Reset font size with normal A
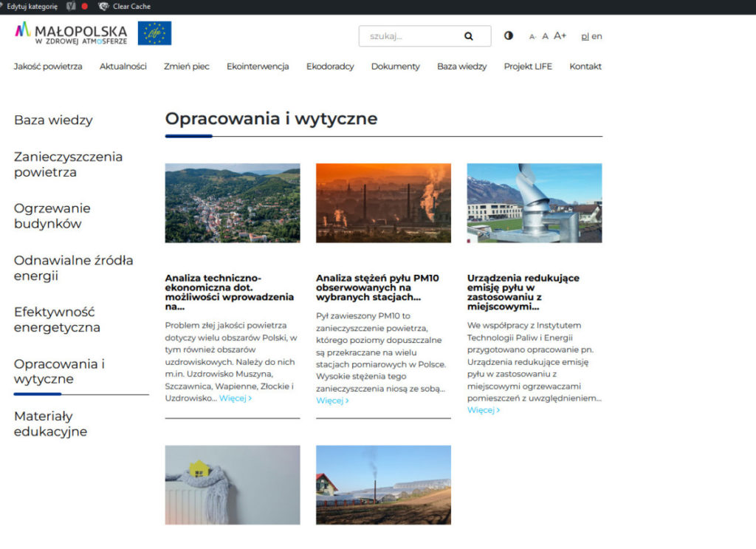 (x=545, y=36)
